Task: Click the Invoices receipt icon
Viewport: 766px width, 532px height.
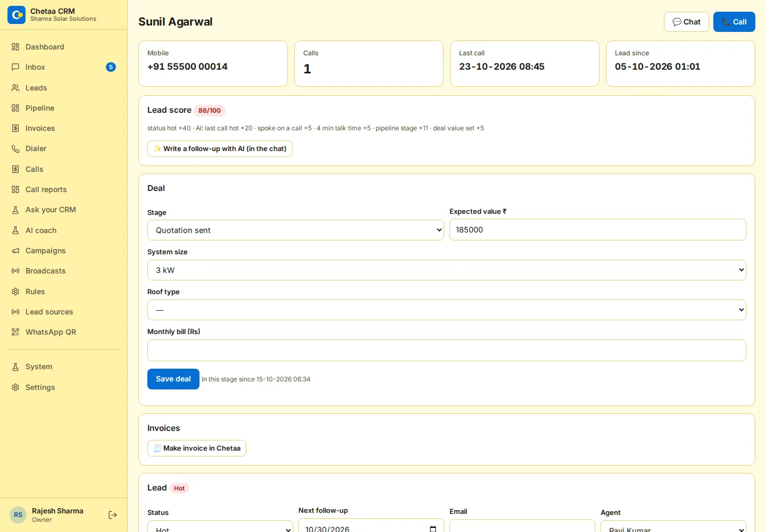Action: (x=15, y=128)
